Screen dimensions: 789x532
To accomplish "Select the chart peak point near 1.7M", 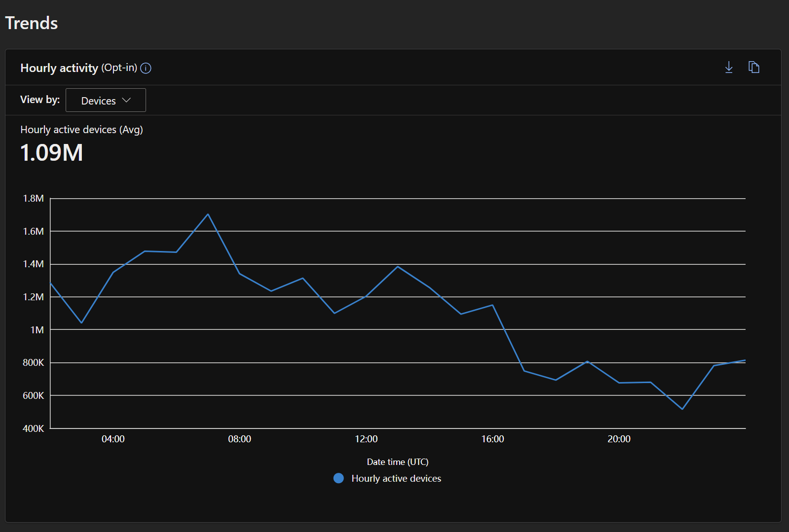I will (x=208, y=214).
